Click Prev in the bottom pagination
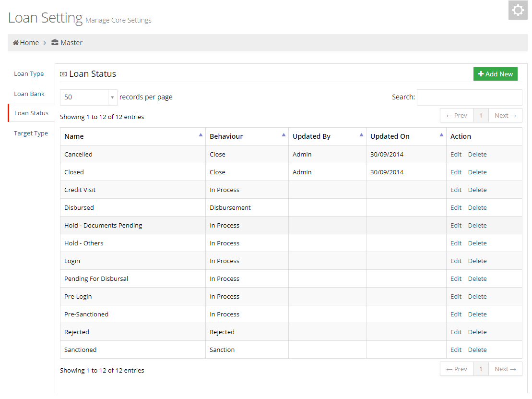Image resolution: width=532 pixels, height=399 pixels. pyautogui.click(x=456, y=369)
